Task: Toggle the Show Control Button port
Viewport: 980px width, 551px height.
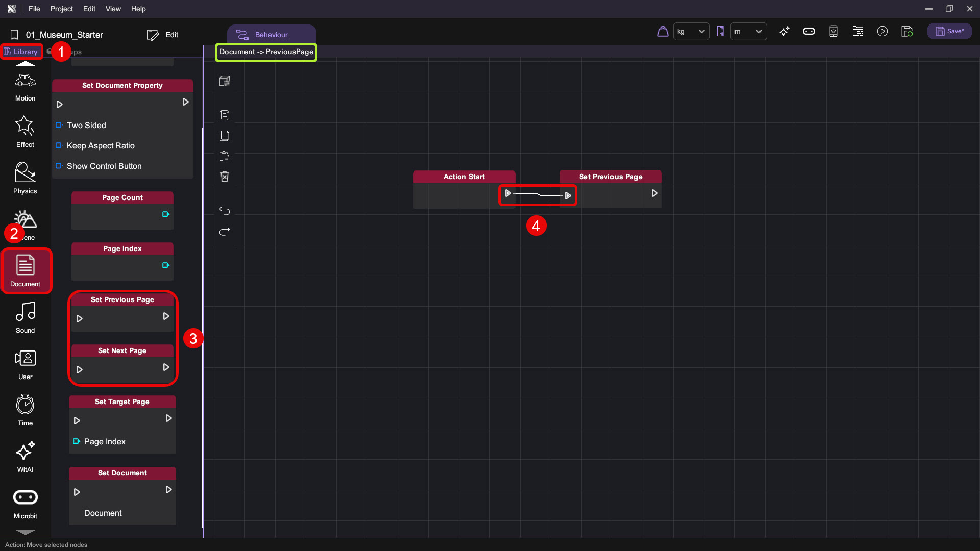Action: (x=59, y=166)
